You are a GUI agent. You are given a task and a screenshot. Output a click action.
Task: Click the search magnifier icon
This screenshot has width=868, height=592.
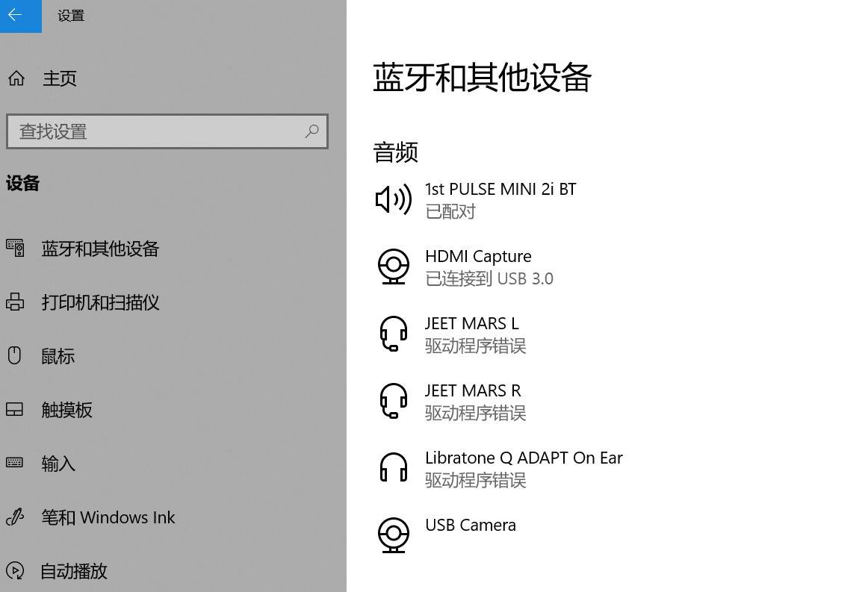pyautogui.click(x=311, y=131)
